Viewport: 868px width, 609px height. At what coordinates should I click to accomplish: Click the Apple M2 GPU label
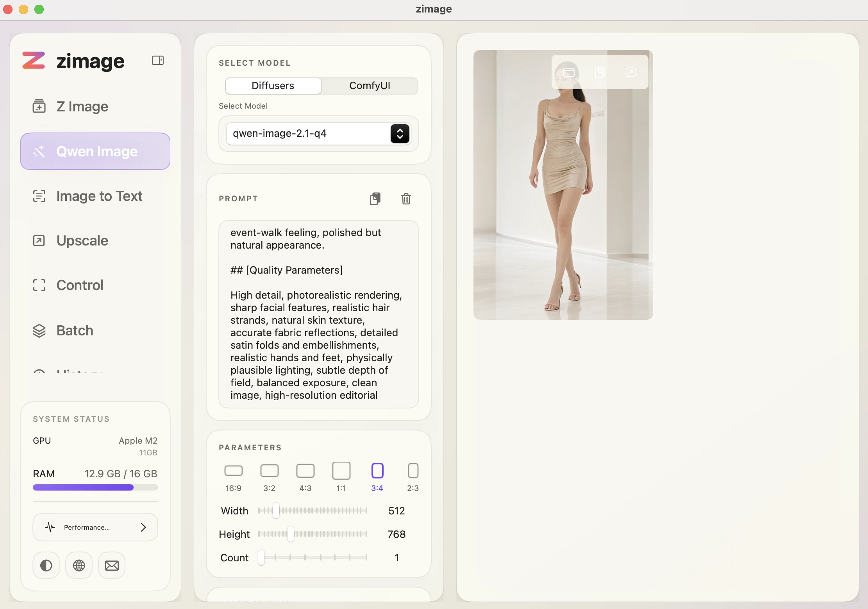tap(138, 441)
